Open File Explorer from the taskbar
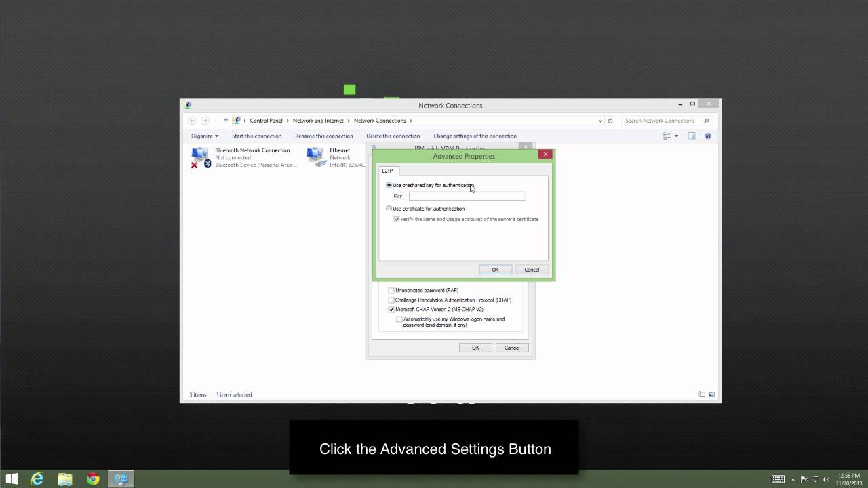 point(65,479)
